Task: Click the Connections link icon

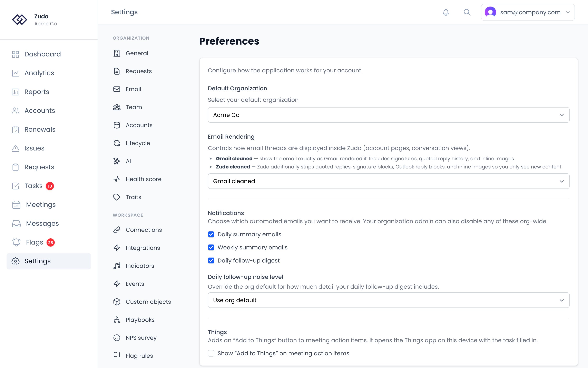Action: point(117,230)
